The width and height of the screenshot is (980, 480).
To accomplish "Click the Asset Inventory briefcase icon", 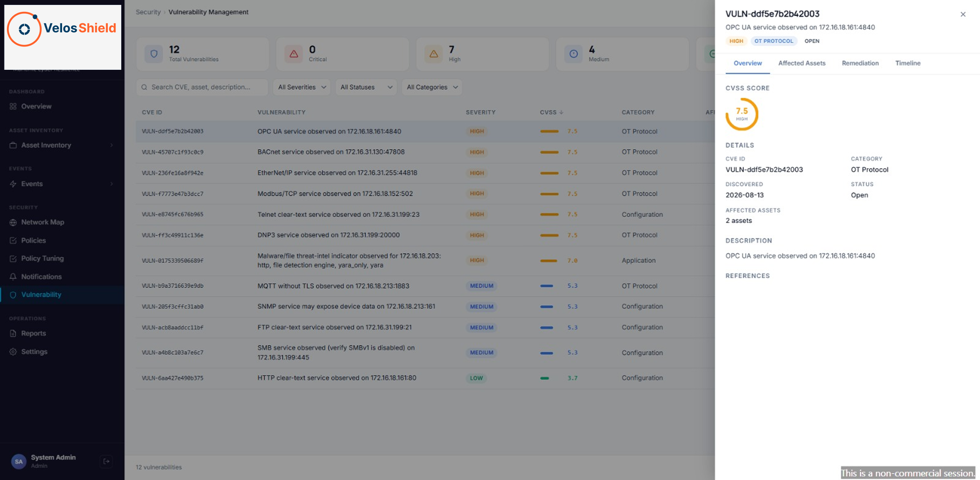I will pyautogui.click(x=13, y=145).
